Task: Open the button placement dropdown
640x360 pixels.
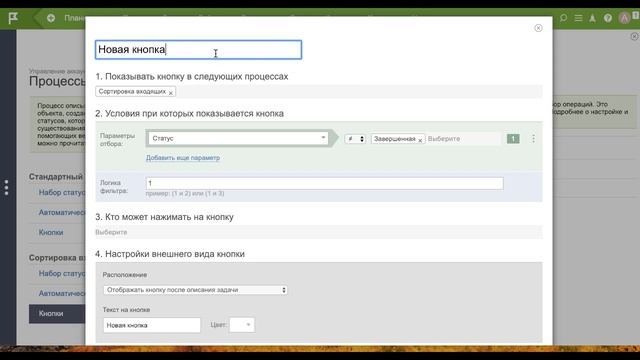Action: pyautogui.click(x=195, y=290)
